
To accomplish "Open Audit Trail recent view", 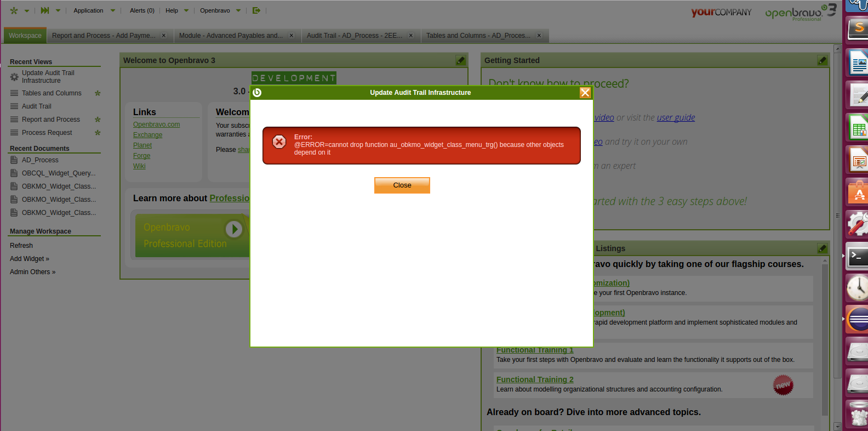I will 37,106.
